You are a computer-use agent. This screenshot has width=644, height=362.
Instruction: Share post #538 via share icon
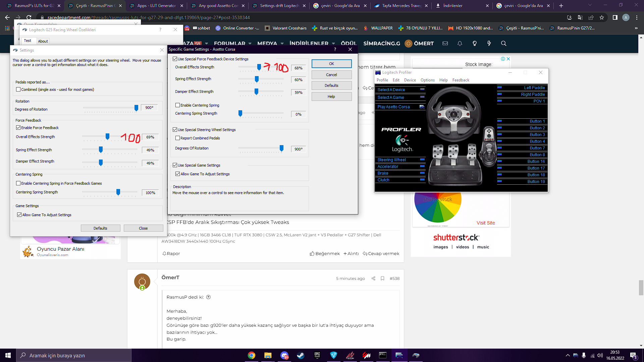(373, 279)
